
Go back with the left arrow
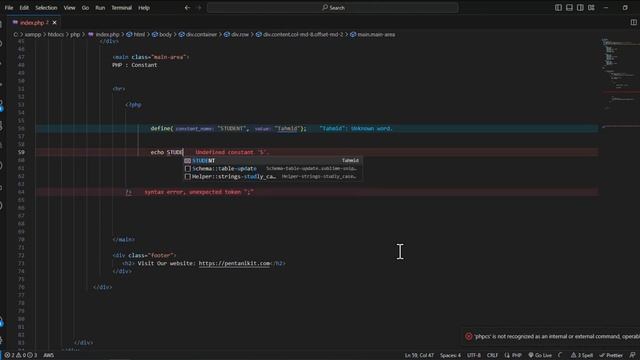187,8
